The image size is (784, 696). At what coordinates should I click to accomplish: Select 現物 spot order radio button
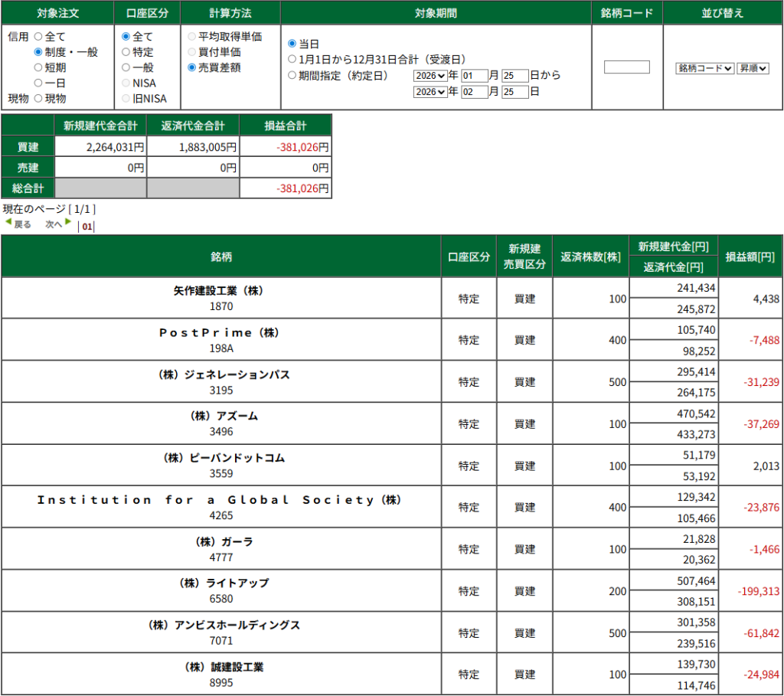(x=38, y=98)
